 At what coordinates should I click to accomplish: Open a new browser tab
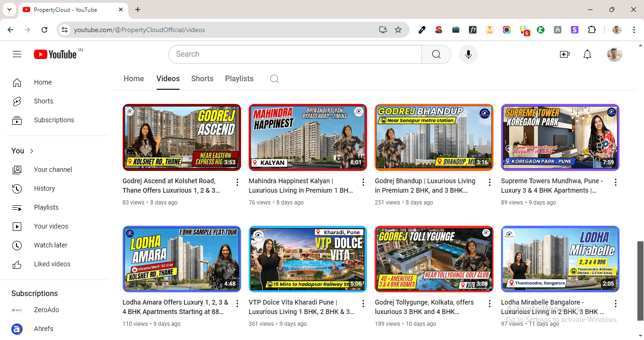tap(138, 9)
